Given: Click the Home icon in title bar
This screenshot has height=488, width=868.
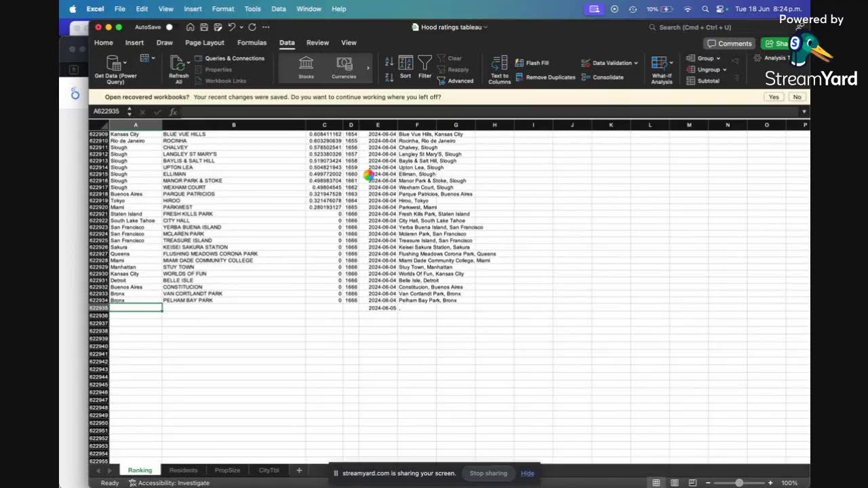Looking at the screenshot, I should tap(191, 27).
